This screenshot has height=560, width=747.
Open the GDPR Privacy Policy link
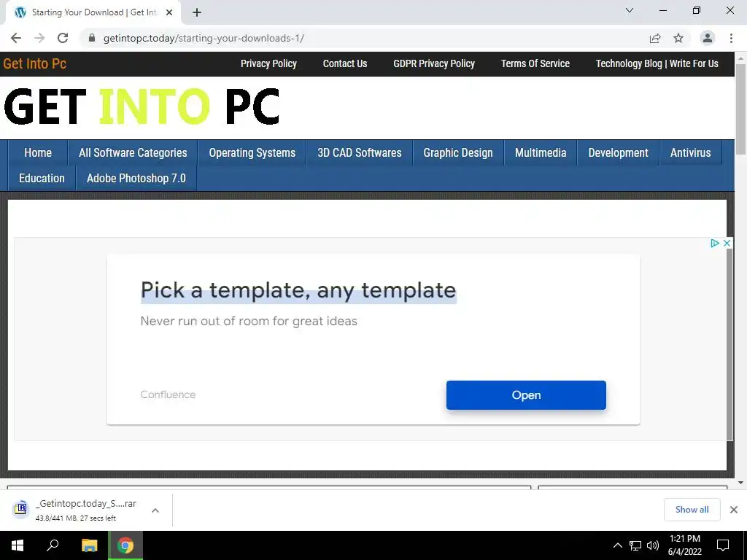434,64
